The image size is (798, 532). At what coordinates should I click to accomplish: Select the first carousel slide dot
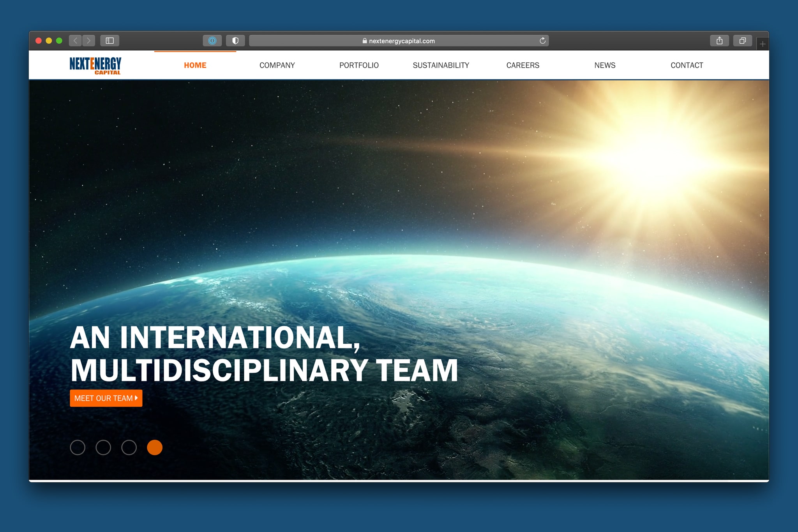(78, 447)
